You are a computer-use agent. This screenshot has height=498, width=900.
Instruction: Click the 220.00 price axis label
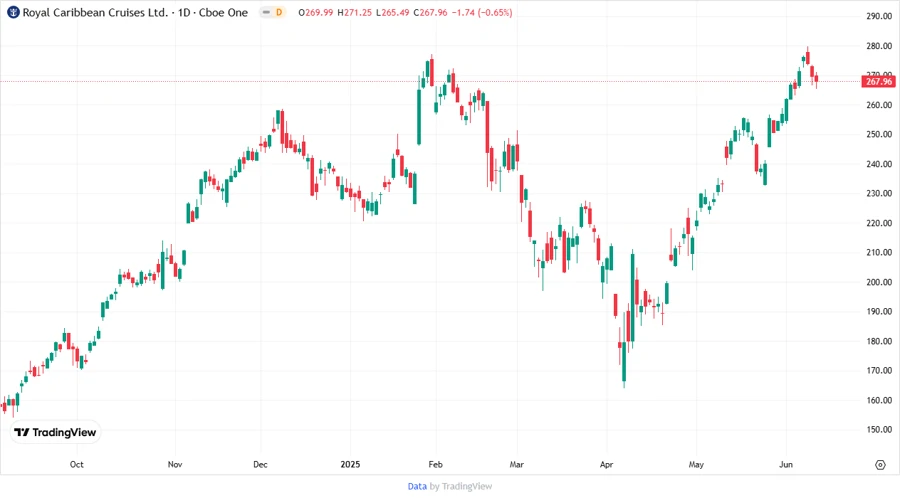click(x=879, y=223)
